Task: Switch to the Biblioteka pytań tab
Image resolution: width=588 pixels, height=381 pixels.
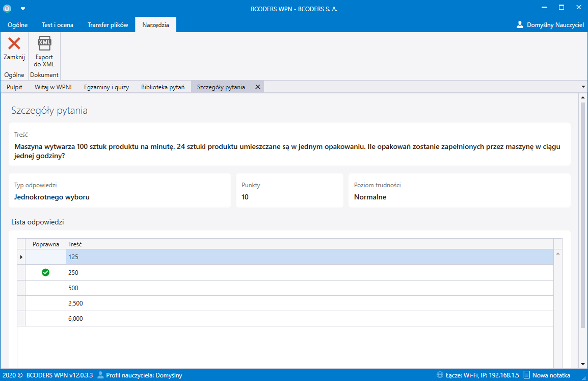Action: [163, 87]
